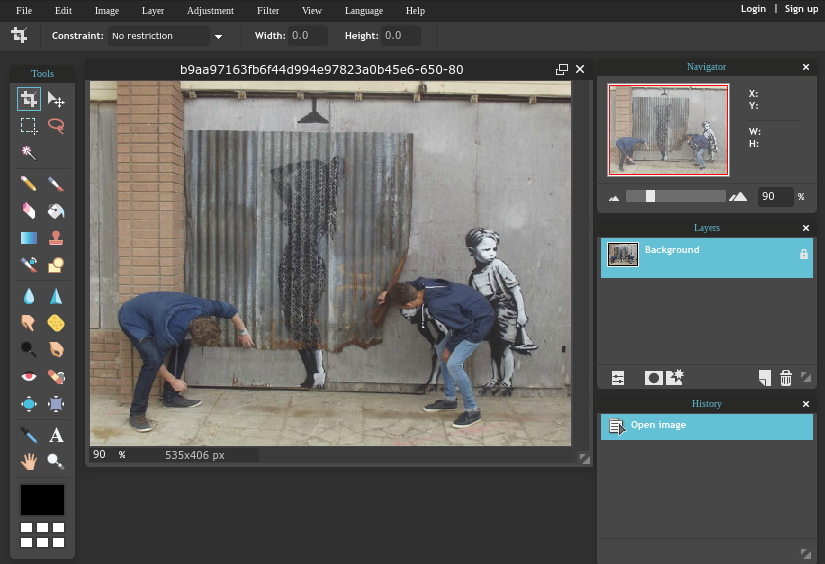Open the Filter menu

click(x=267, y=11)
